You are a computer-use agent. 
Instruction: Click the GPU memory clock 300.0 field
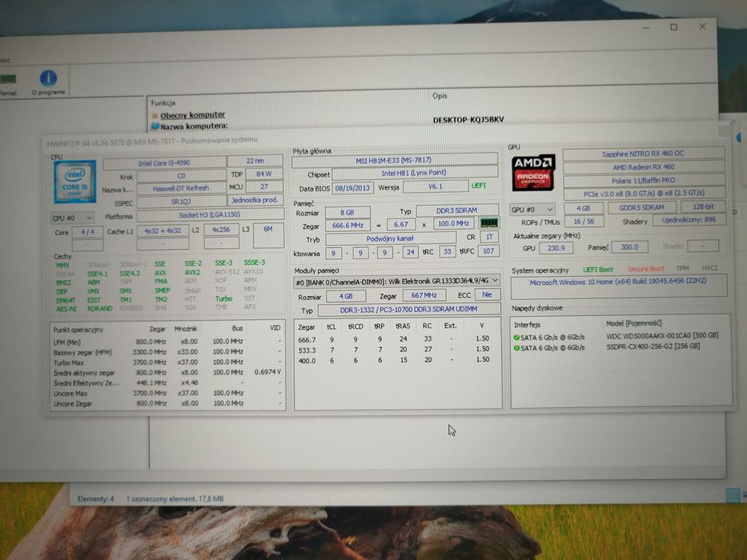click(629, 246)
